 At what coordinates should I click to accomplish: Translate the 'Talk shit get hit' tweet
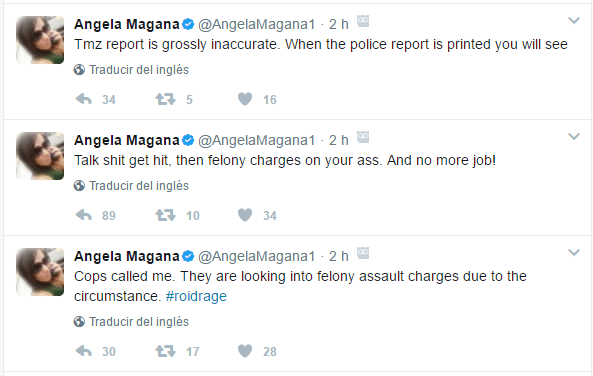(131, 186)
